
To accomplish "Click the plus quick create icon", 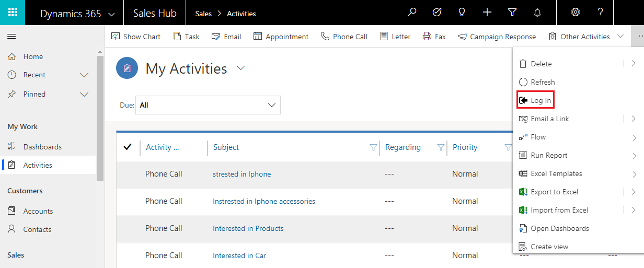I will click(x=487, y=13).
